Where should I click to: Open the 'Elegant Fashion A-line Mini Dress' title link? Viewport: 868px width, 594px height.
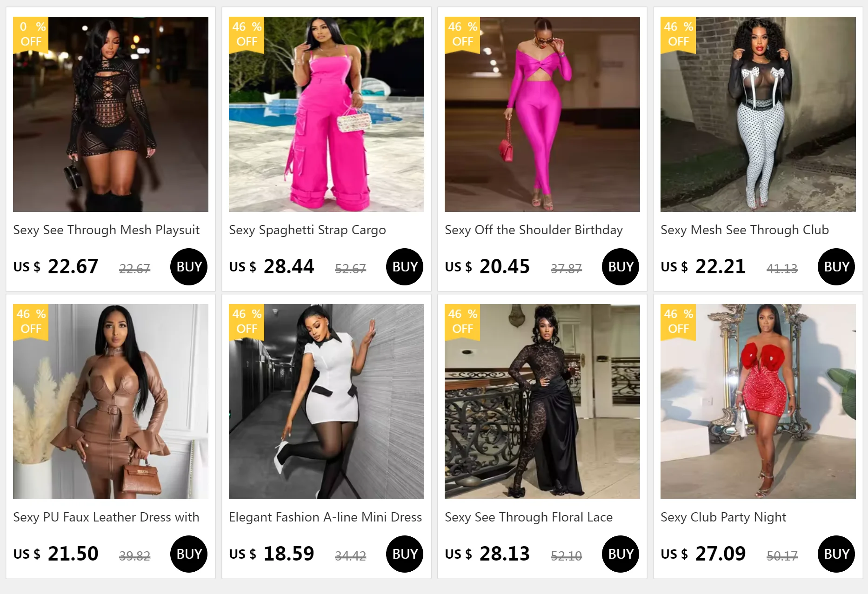(x=326, y=517)
